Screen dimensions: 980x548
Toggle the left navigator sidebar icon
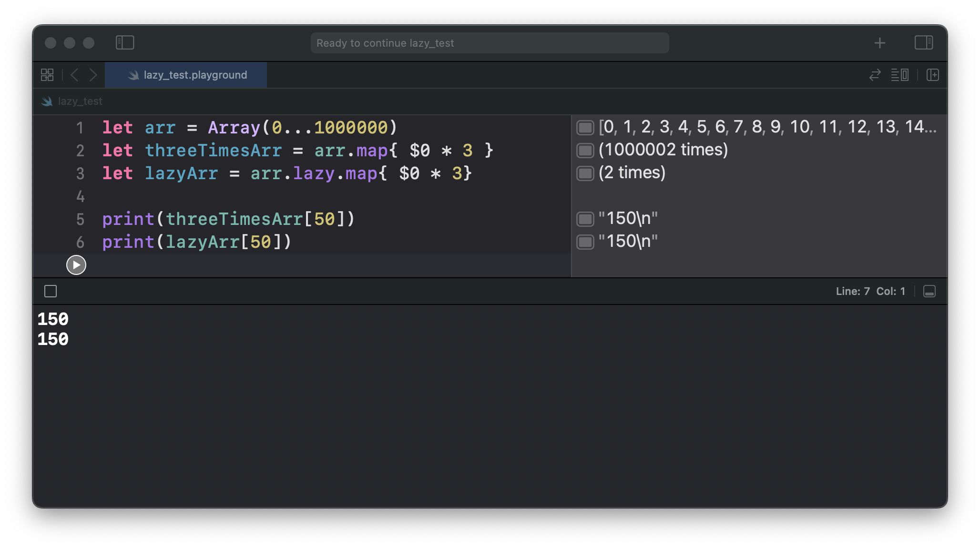point(125,43)
